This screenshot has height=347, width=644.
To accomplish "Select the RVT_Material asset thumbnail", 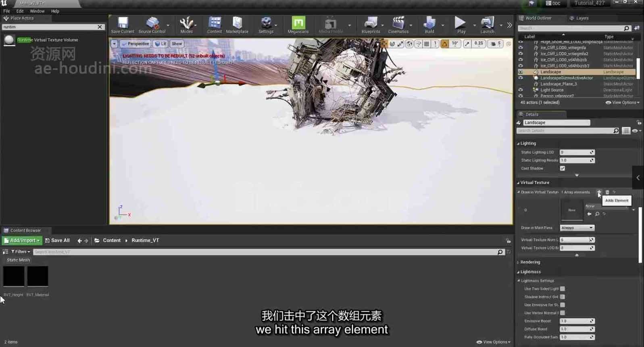I will 38,276.
